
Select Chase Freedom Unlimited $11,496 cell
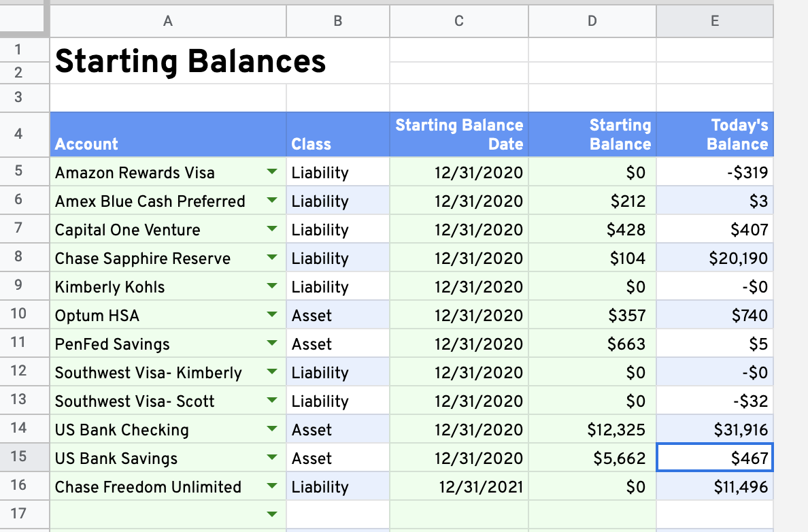tap(715, 486)
